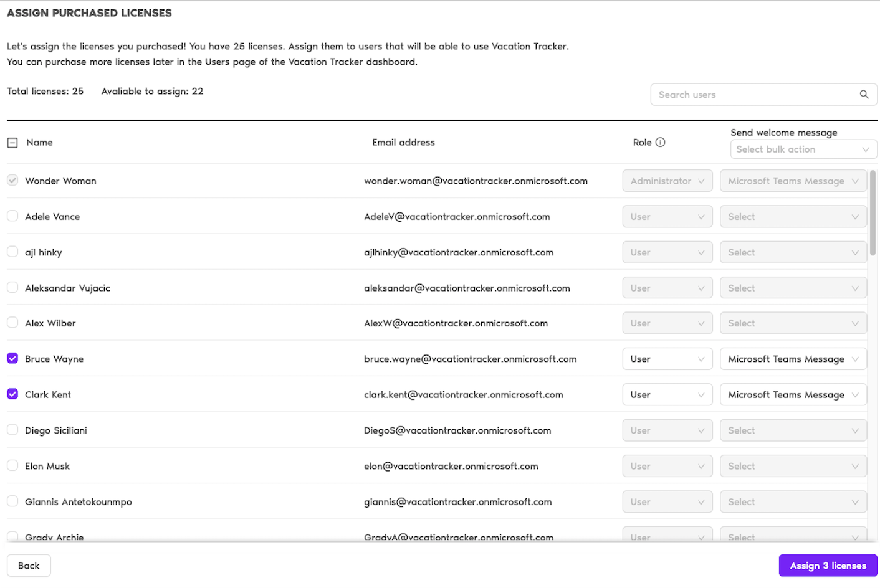Select the Elon Musk checkbox
880x588 pixels.
pyautogui.click(x=12, y=465)
